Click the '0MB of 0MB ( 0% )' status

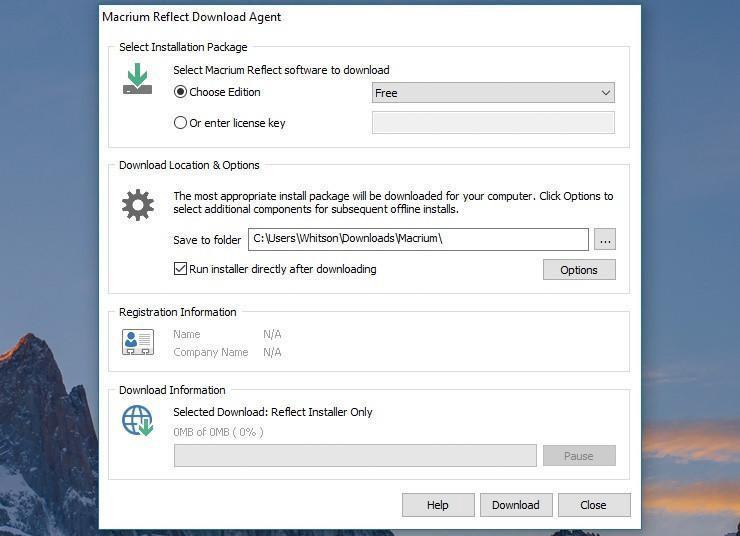tap(218, 432)
